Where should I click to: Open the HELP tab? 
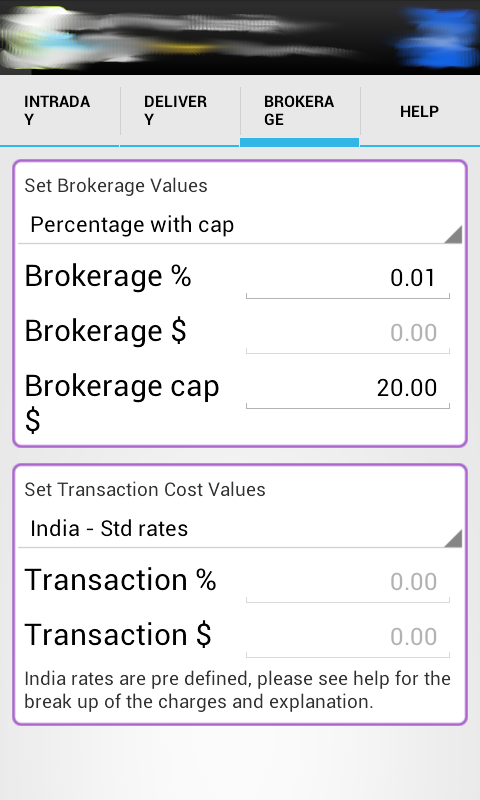pyautogui.click(x=420, y=111)
